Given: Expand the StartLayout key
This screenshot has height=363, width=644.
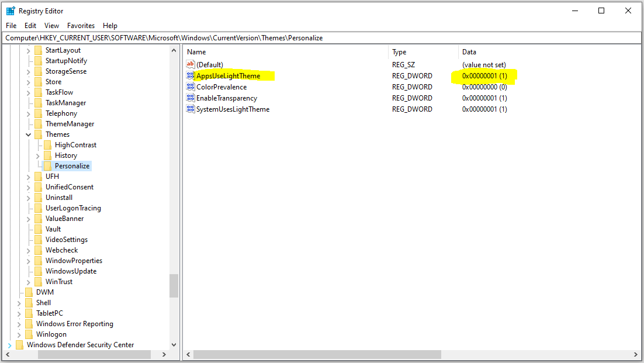Looking at the screenshot, I should pos(28,50).
